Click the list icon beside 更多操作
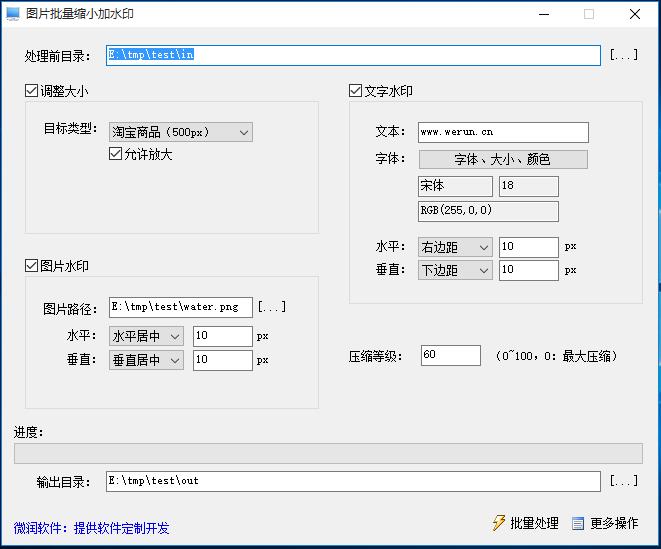The image size is (661, 549). coord(578,524)
